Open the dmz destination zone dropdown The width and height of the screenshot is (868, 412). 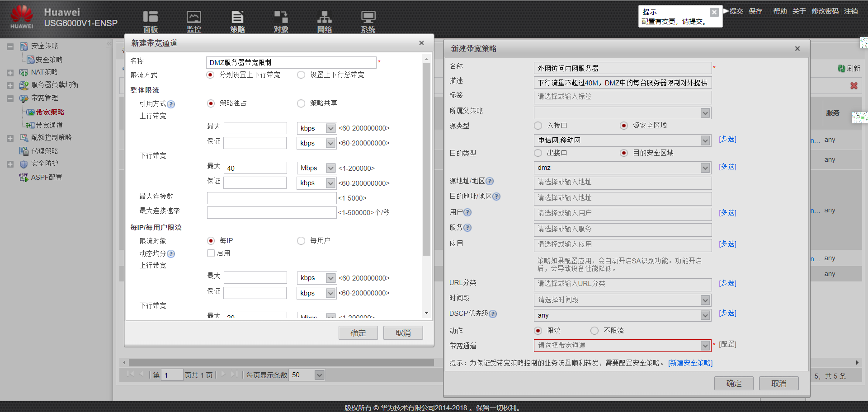pos(705,168)
